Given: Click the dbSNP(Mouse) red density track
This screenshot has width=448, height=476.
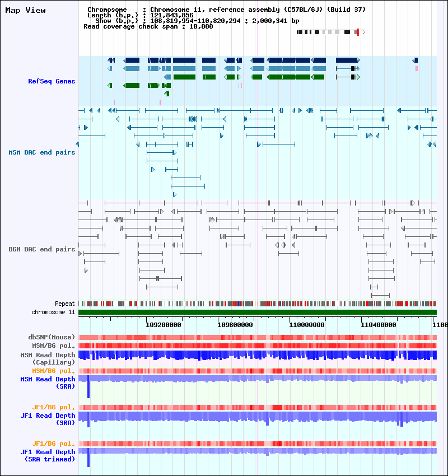Looking at the screenshot, I should point(258,337).
